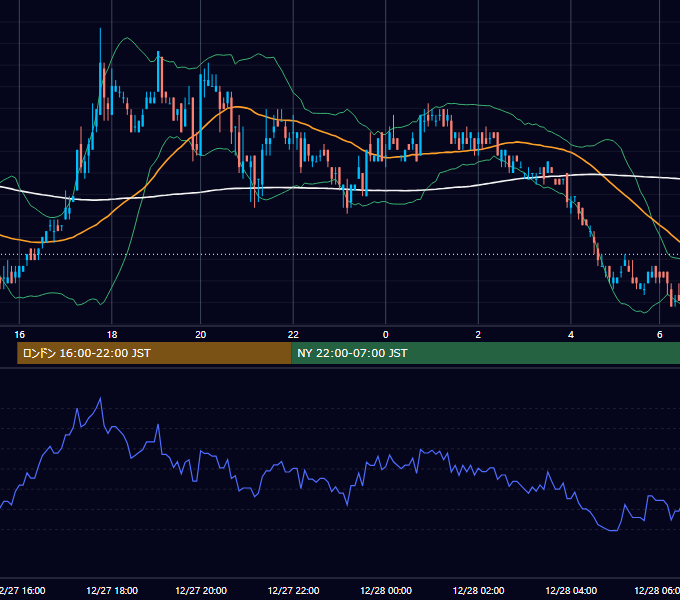Click the 18 hour label on price chart axis
This screenshot has width=680, height=600.
(x=112, y=335)
